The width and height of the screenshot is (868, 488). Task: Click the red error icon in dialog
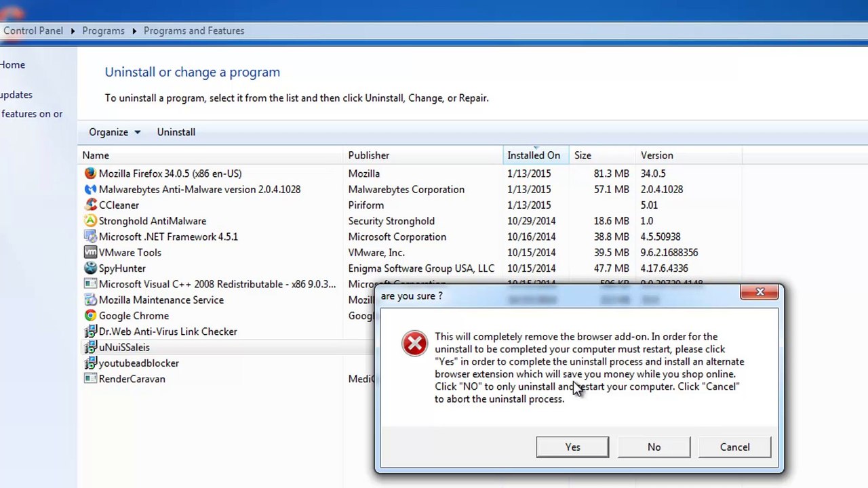click(414, 344)
